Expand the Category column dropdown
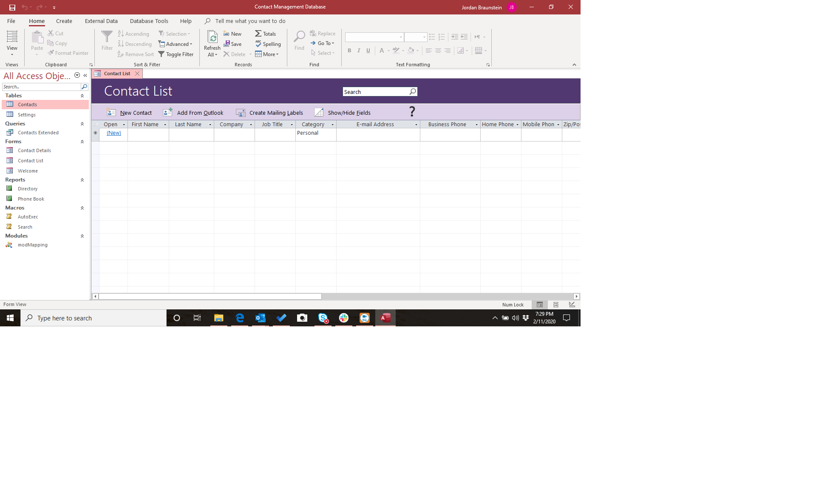Screen dimensions: 816x504 coord(332,125)
